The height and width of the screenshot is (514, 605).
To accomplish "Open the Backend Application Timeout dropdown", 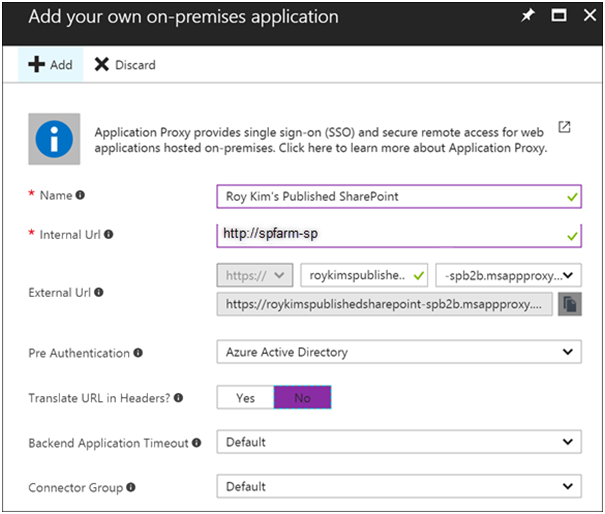I will tap(399, 442).
